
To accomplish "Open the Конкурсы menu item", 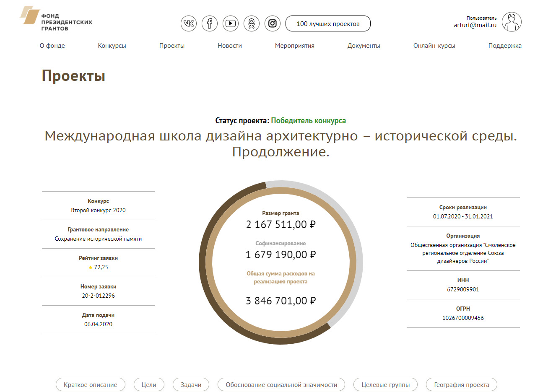I will point(112,46).
